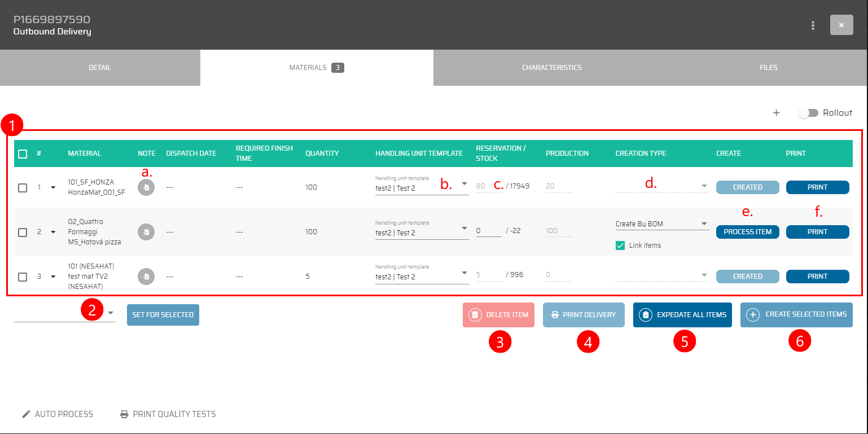Select checkbox for row 2
Screen dimensions: 868x434
(x=23, y=232)
